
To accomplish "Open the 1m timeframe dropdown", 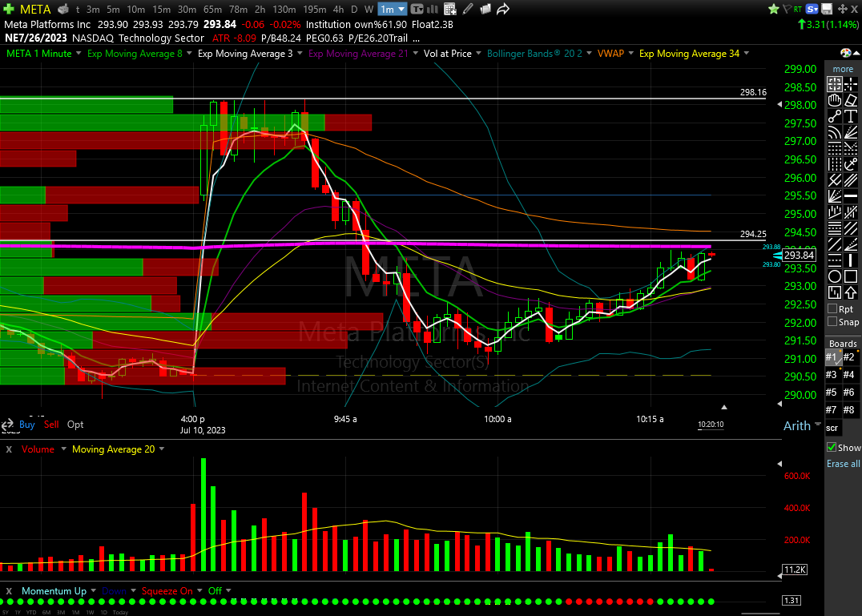I will tap(393, 9).
